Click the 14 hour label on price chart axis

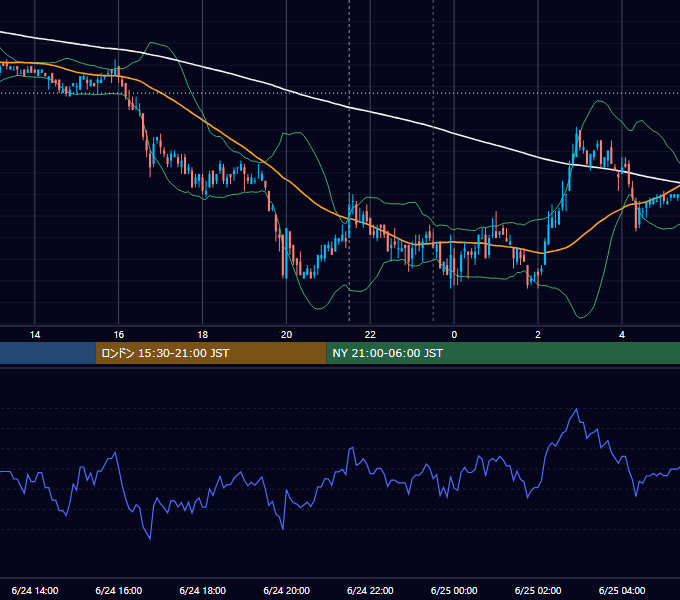[x=35, y=335]
